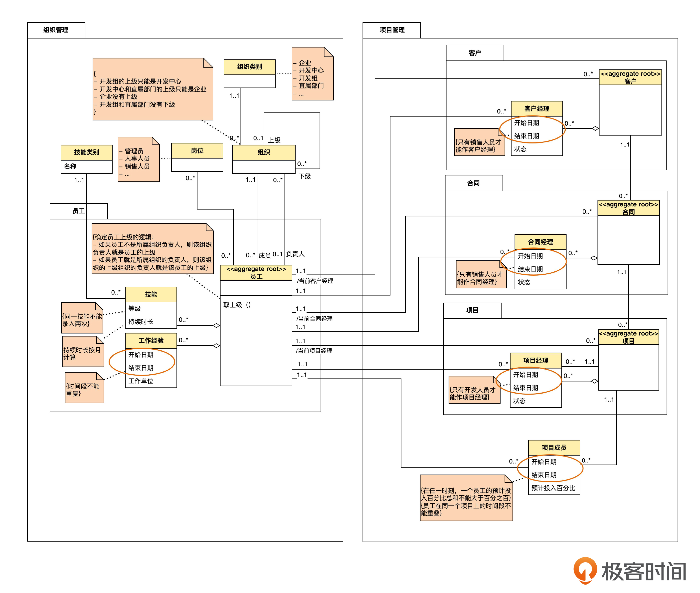The width and height of the screenshot is (700, 593).
Task: Select the 合同 package tab label
Action: click(x=473, y=183)
